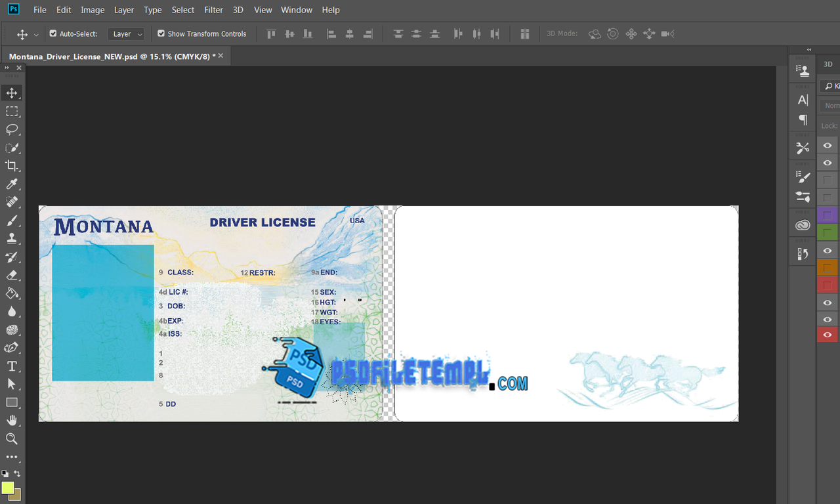Image resolution: width=840 pixels, height=504 pixels.
Task: Open the Image menu
Action: click(93, 10)
